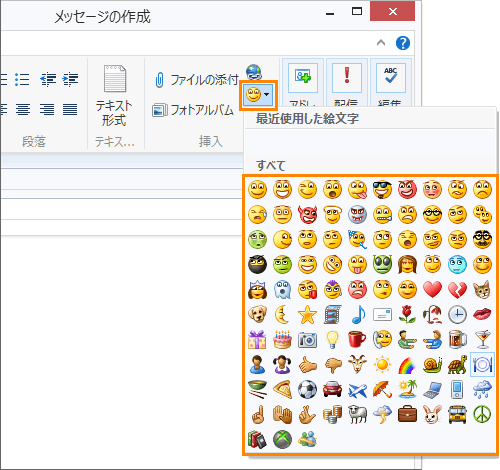The height and width of the screenshot is (470, 500).
Task: Click the file attachment paperclip icon
Action: coord(159,80)
